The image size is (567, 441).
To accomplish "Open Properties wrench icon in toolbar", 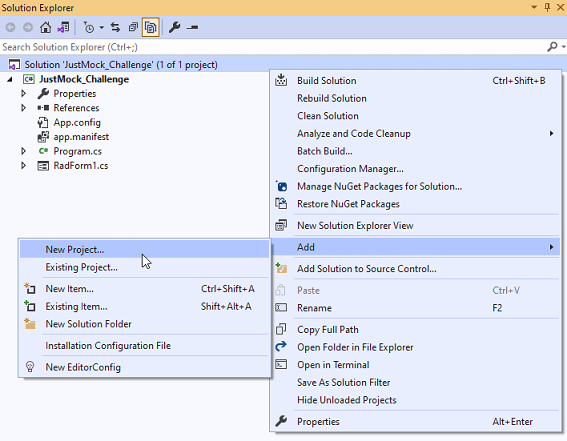I will click(x=175, y=27).
